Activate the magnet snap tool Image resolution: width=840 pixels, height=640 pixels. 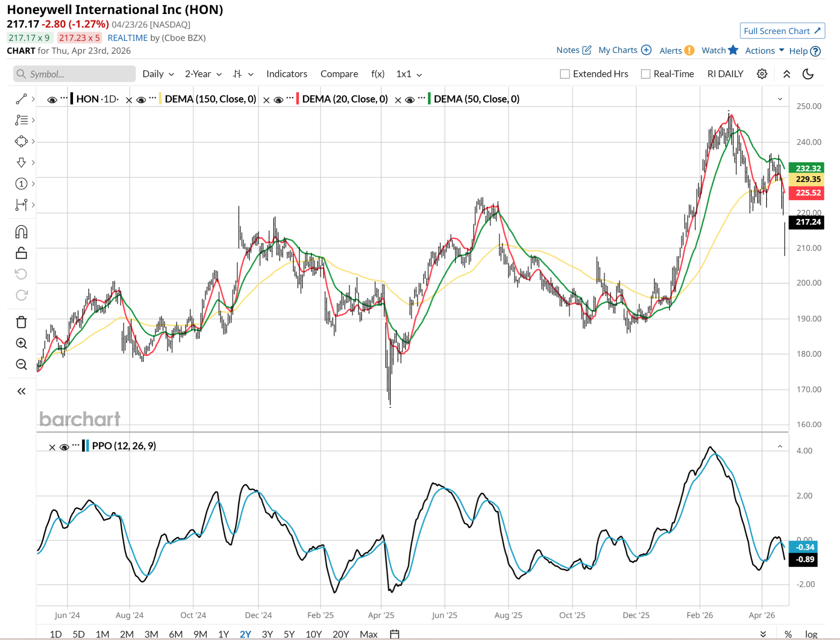point(21,232)
